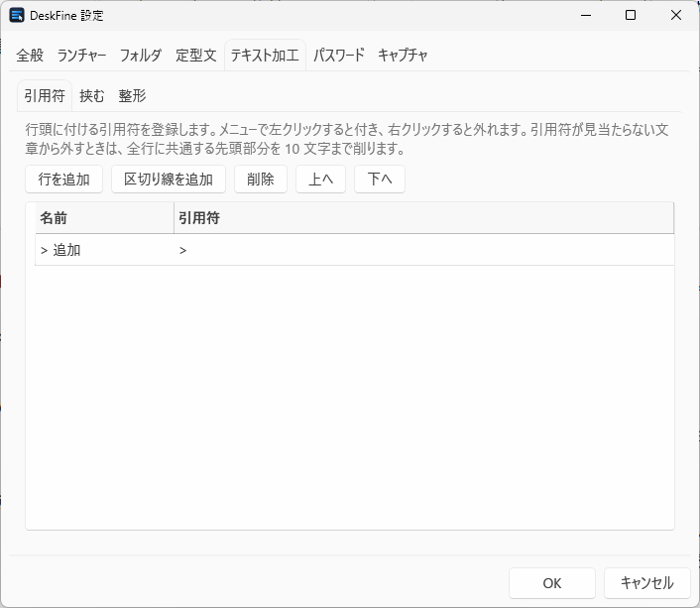Select the '>' quote mark cell
The height and width of the screenshot is (608, 700).
pos(423,250)
